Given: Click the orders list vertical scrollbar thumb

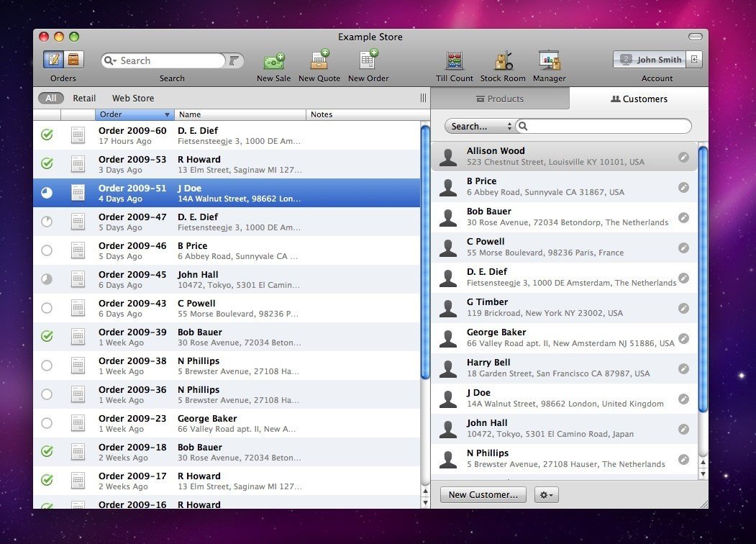Looking at the screenshot, I should click(x=425, y=253).
